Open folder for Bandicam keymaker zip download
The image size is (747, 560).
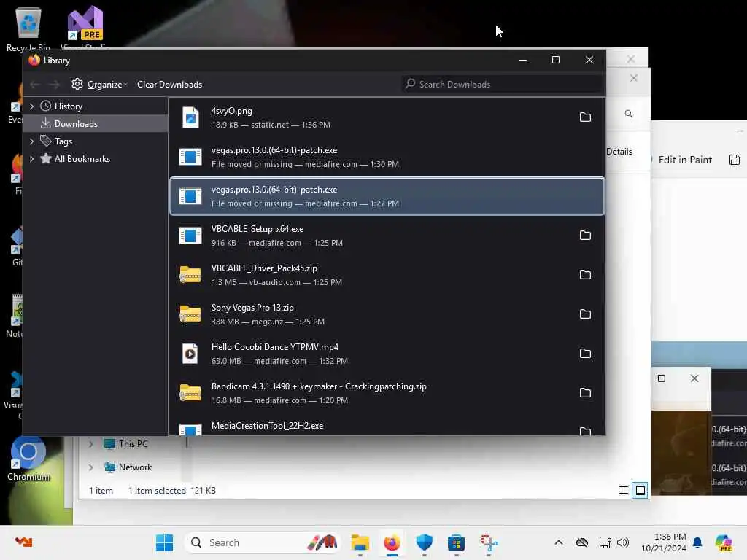(x=585, y=393)
